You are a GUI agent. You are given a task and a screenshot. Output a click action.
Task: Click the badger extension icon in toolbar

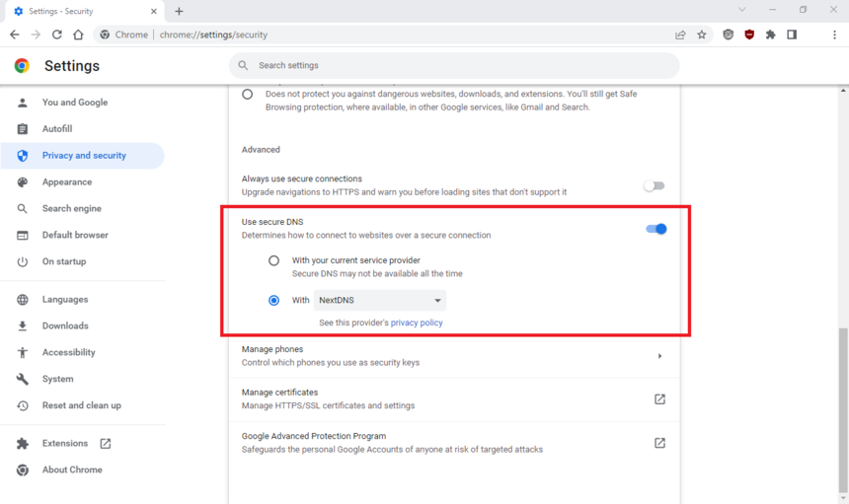[729, 35]
